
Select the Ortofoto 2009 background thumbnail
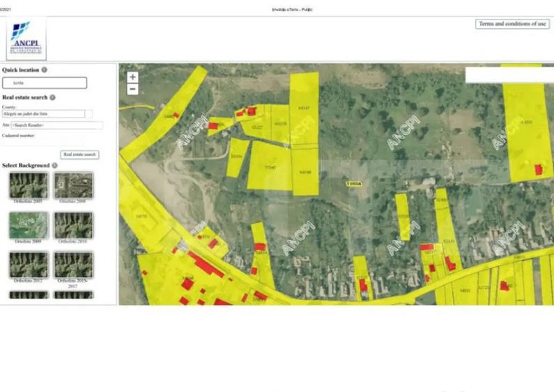(x=29, y=225)
